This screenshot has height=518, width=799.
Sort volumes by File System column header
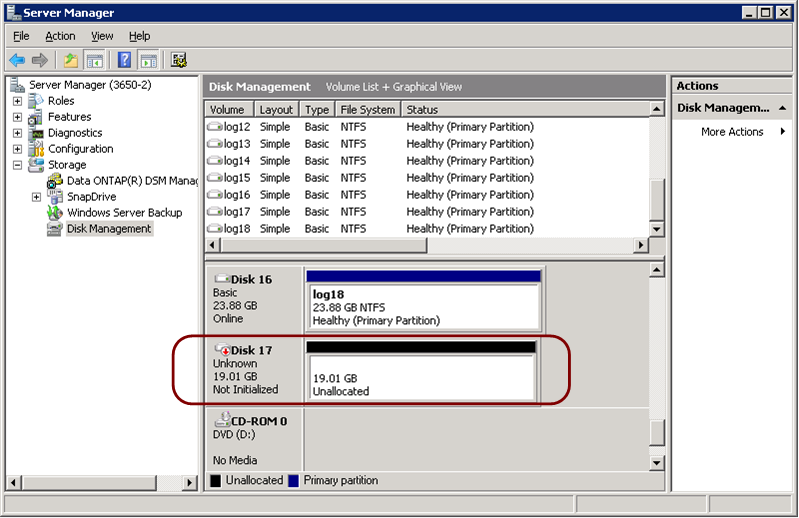coord(367,110)
